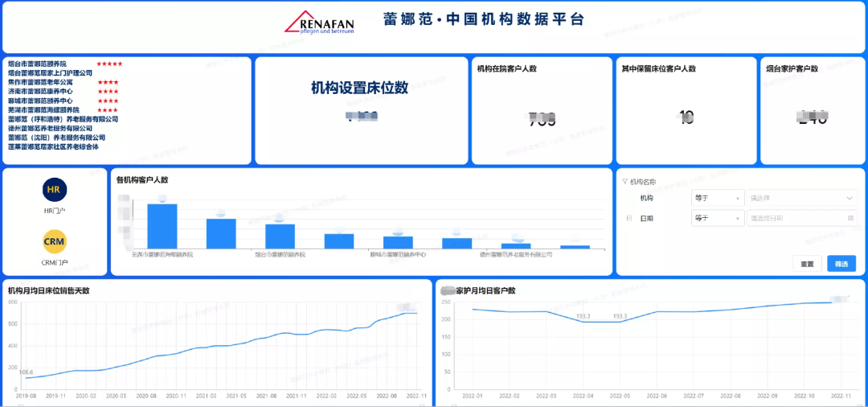
Task: Click the calendar icon in date field
Action: tap(850, 219)
